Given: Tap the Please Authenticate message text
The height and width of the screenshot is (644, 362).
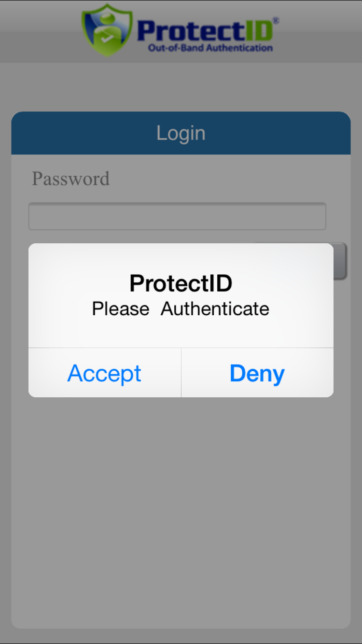Looking at the screenshot, I should [x=181, y=308].
